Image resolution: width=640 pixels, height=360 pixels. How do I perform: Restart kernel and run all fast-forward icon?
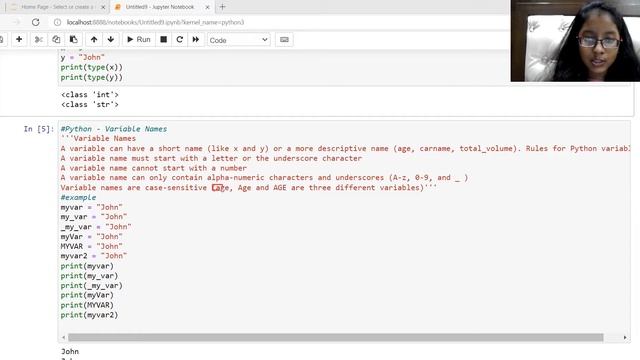[x=196, y=40]
